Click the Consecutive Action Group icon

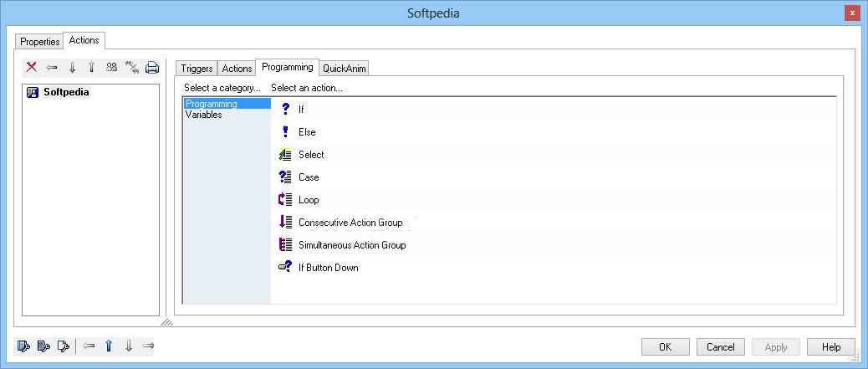tap(285, 223)
